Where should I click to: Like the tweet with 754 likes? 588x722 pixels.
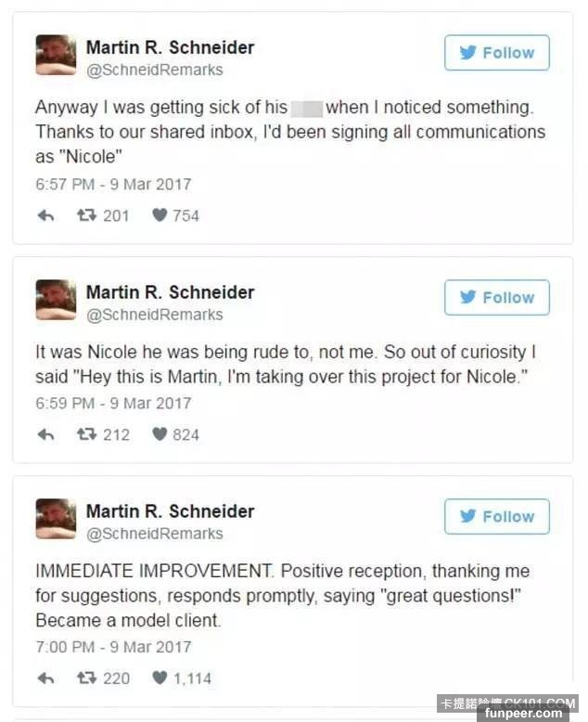coord(160,215)
